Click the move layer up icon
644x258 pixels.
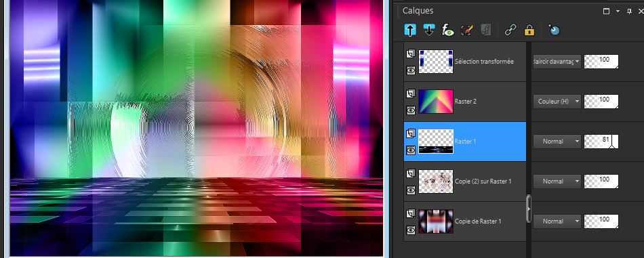(x=410, y=30)
